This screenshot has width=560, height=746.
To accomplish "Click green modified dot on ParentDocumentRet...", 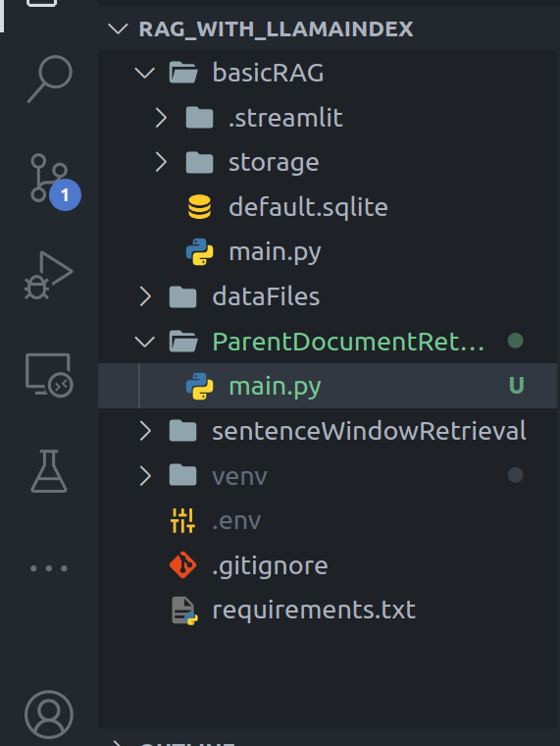I will (515, 341).
